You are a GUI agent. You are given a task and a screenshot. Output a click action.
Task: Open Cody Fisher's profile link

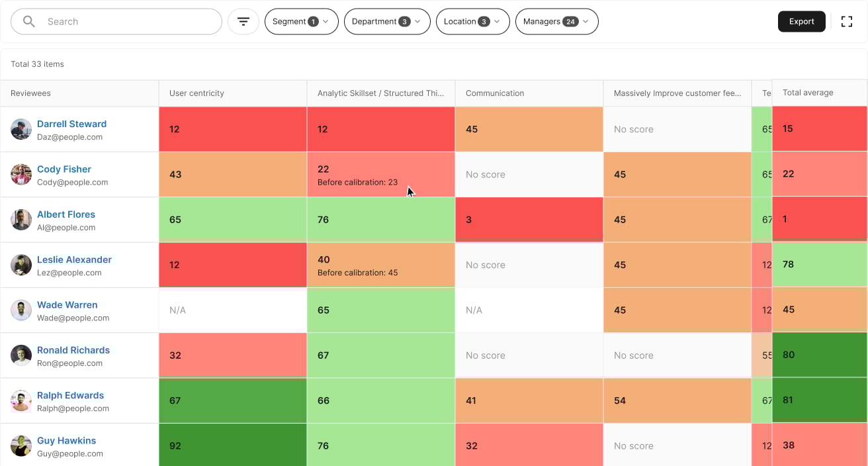click(64, 169)
